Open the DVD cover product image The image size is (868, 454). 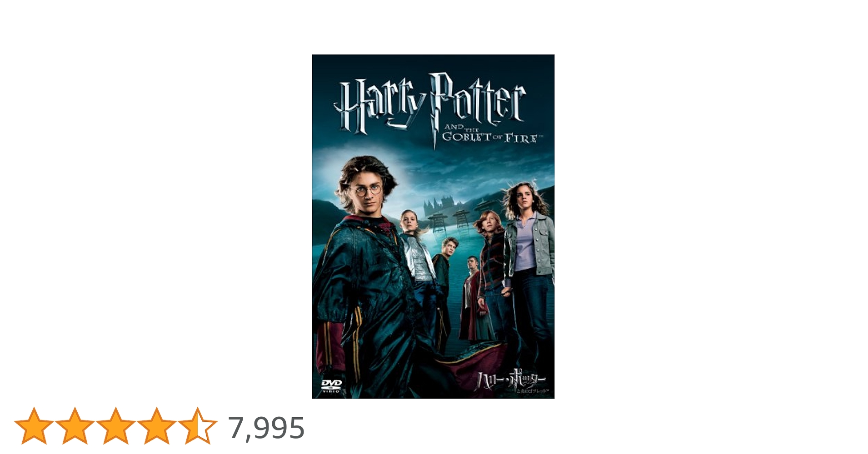click(433, 227)
